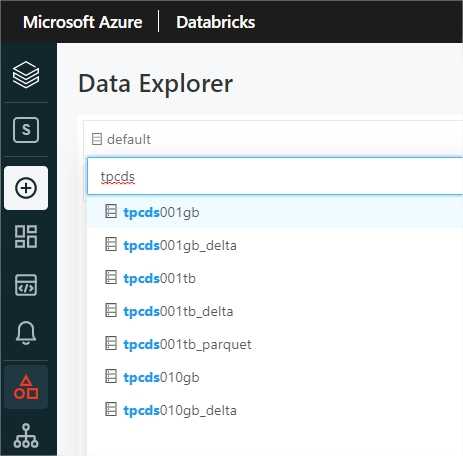Click the Microsoft Azure header text

click(82, 22)
